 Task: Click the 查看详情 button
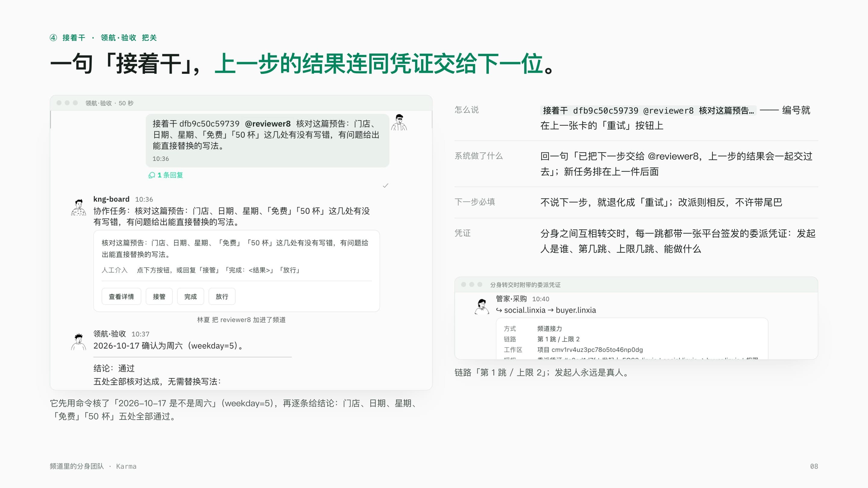click(121, 297)
